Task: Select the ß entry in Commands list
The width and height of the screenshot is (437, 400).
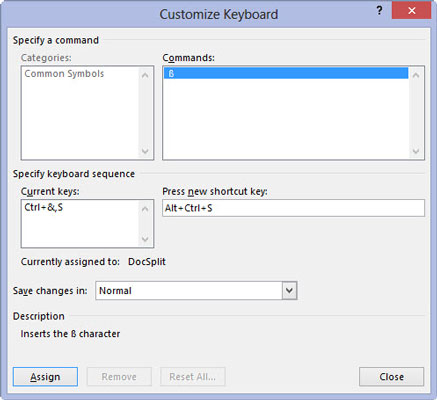Action: 286,73
